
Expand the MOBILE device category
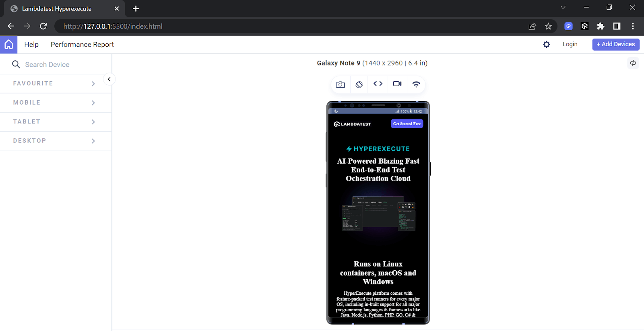56,103
